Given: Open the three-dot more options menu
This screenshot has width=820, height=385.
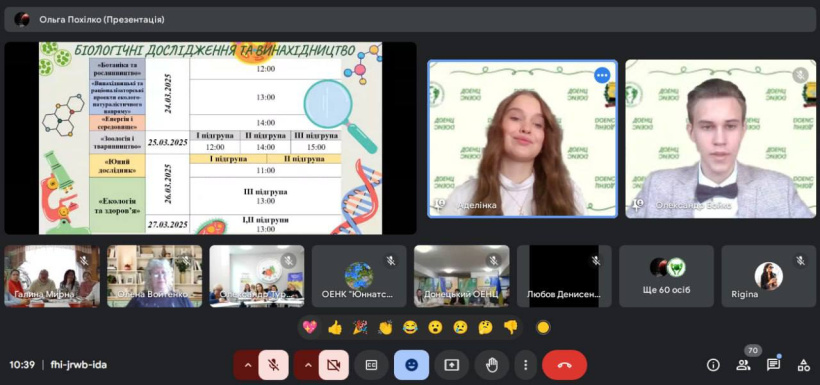Looking at the screenshot, I should pyautogui.click(x=526, y=365).
